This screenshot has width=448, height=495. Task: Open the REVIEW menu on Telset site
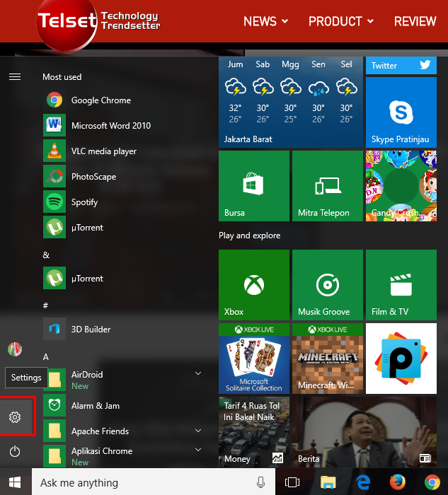pyautogui.click(x=415, y=21)
